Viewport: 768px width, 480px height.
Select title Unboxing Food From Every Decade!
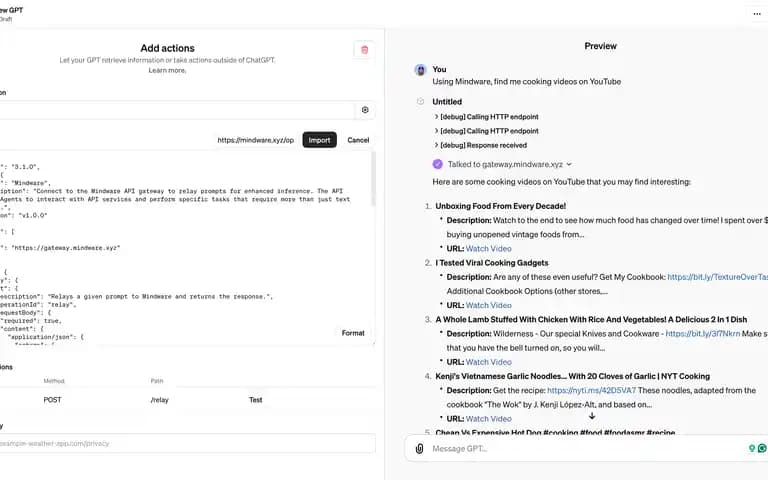click(x=501, y=206)
